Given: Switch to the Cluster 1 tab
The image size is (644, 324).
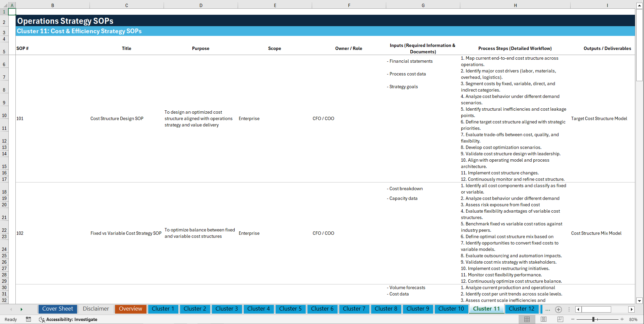Looking at the screenshot, I should tap(163, 309).
